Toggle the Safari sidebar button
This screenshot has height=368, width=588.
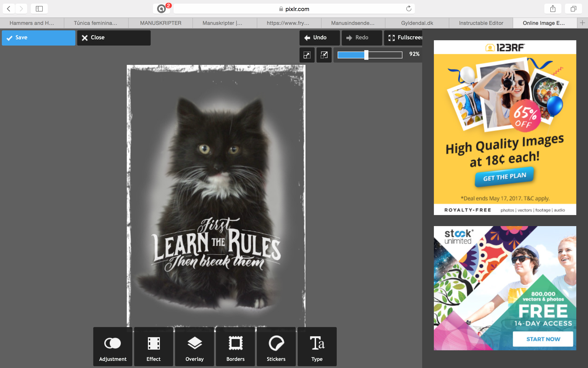[39, 9]
